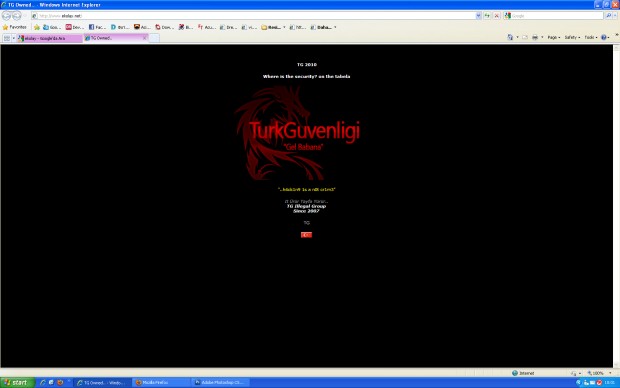Image resolution: width=620 pixels, height=388 pixels.
Task: Click the Turkish flag image
Action: 306,235
